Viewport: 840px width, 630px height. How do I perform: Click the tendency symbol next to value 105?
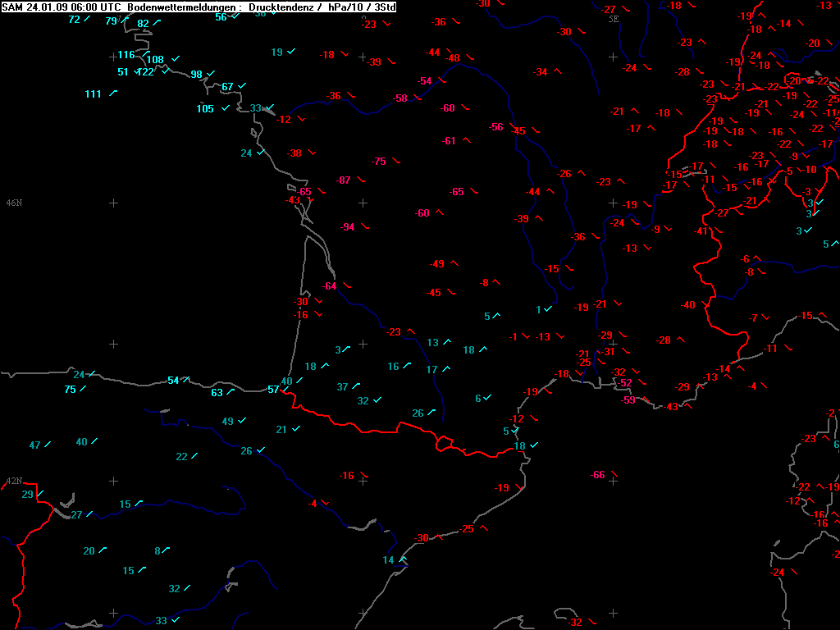[225, 108]
